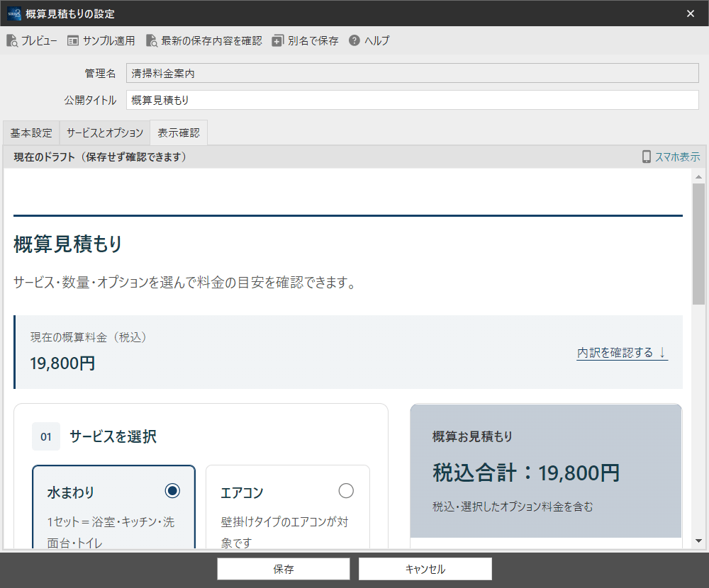709x588 pixels.
Task: Click the ヘルプ question mark icon
Action: 354,40
